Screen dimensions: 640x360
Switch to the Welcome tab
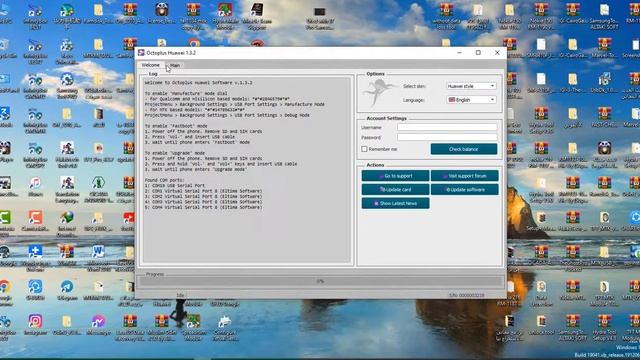pos(151,65)
